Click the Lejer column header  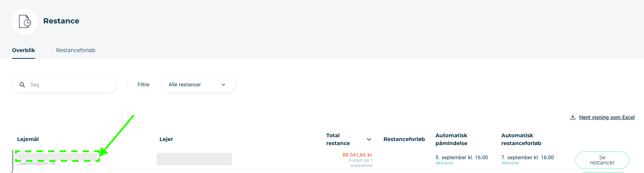[x=166, y=139]
